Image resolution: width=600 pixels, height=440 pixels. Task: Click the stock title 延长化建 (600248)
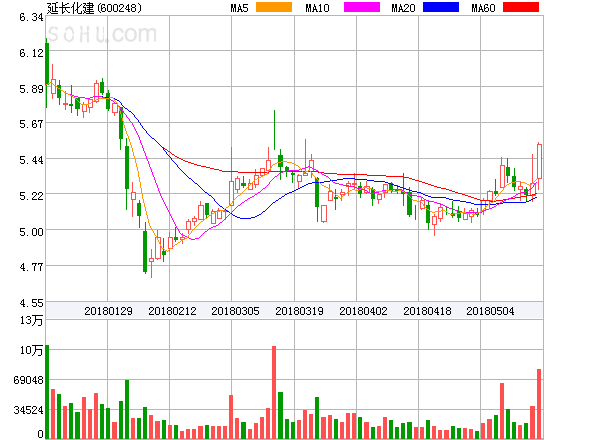click(94, 8)
